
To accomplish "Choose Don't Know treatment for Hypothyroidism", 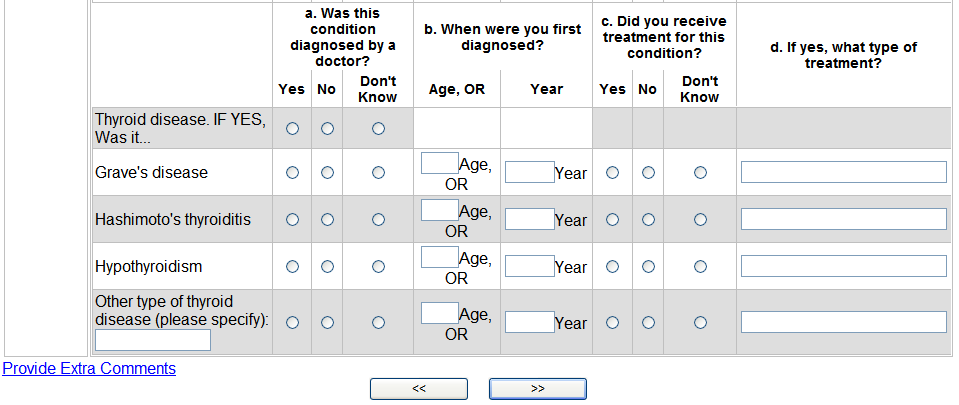I will pyautogui.click(x=700, y=266).
